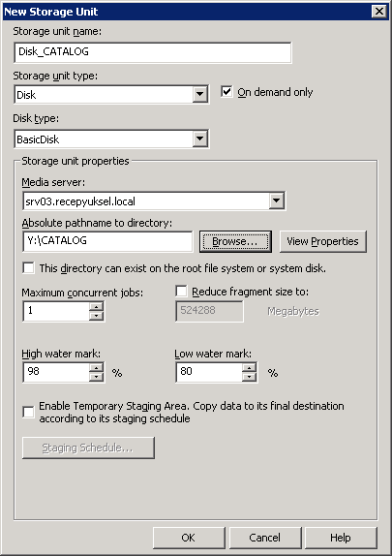Screen dimensions: 392x556
Task: Decrease Maximum concurrent jobs with down arrow
Action: point(96,316)
